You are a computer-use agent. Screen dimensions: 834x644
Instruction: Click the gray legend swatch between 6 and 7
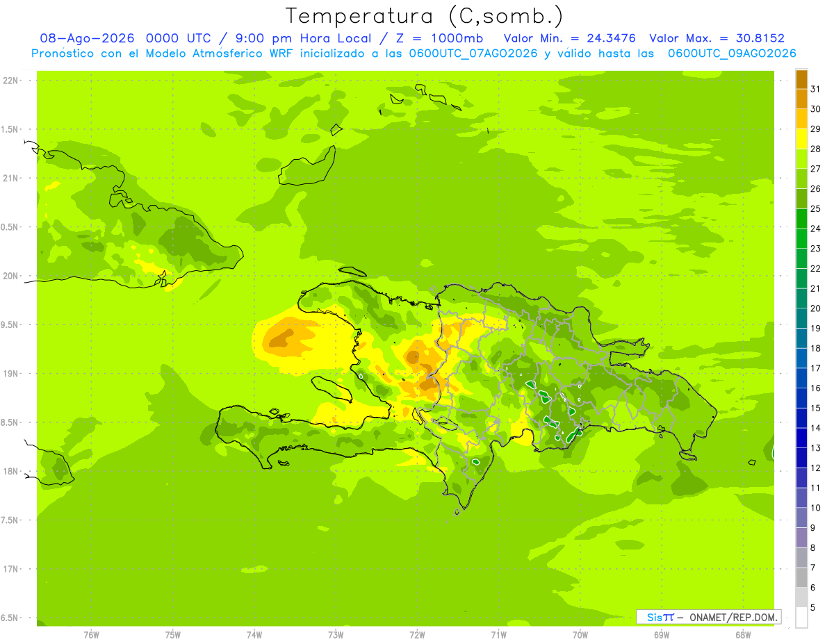(801, 577)
